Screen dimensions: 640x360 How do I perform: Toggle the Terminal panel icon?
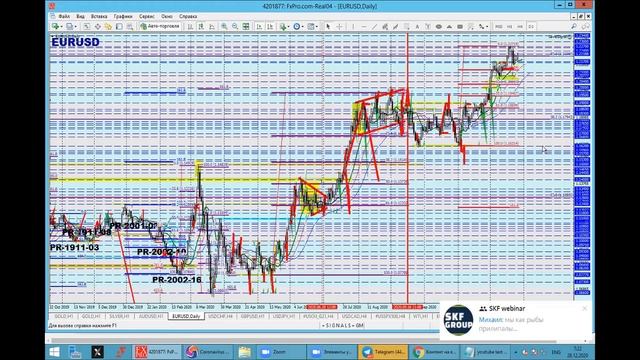click(119, 27)
